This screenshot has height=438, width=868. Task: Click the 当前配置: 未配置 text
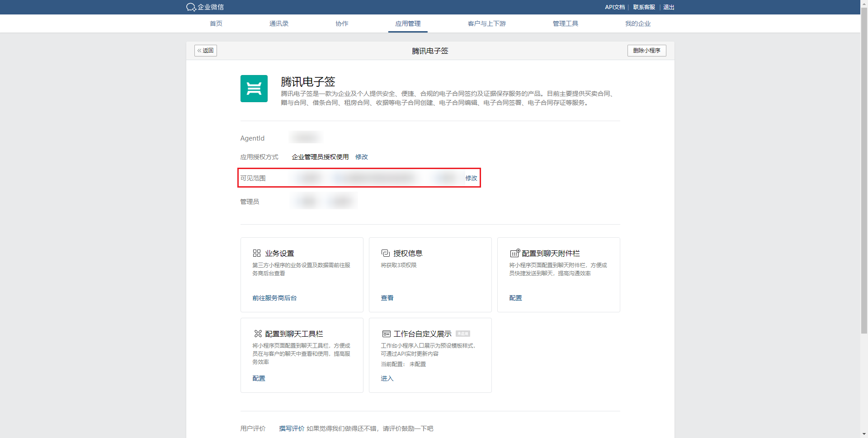coord(403,364)
